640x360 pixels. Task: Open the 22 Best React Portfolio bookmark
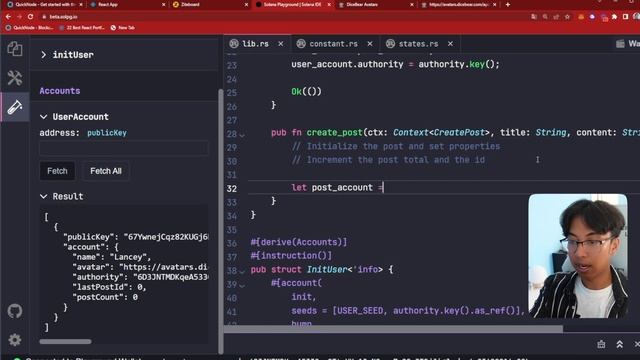(x=82, y=28)
